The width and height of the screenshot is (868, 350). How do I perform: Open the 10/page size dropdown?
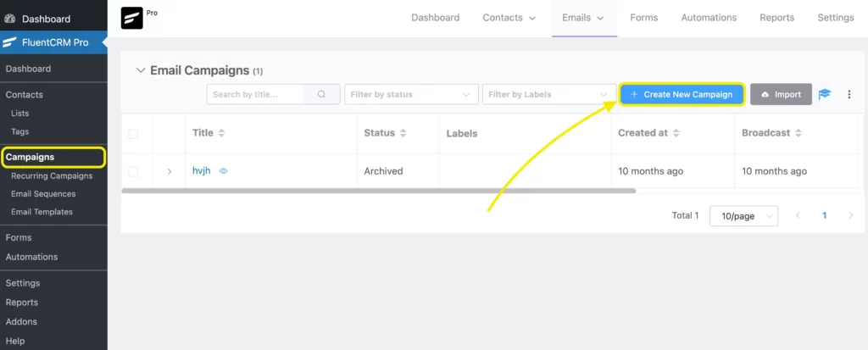click(x=743, y=216)
